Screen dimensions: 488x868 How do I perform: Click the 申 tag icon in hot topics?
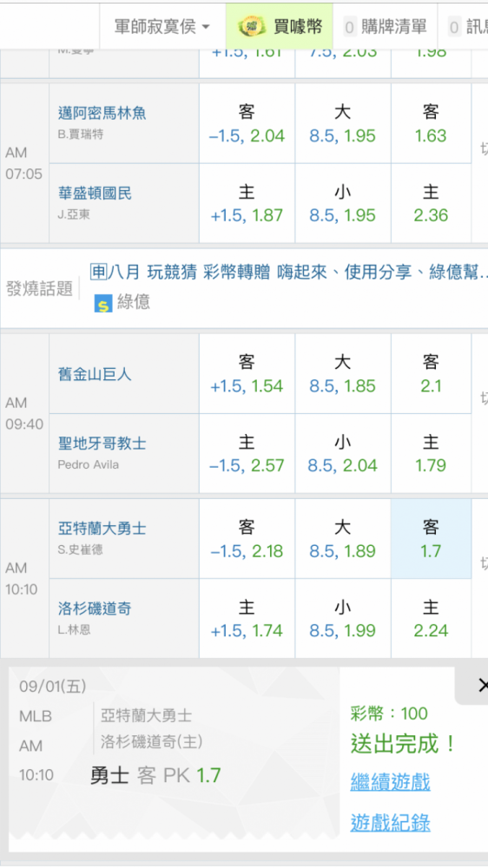(98, 272)
